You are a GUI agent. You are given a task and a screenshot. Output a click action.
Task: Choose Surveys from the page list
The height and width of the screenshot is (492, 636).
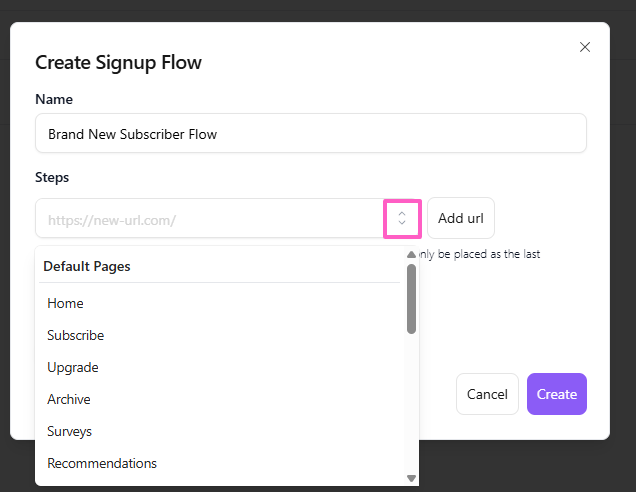click(70, 431)
